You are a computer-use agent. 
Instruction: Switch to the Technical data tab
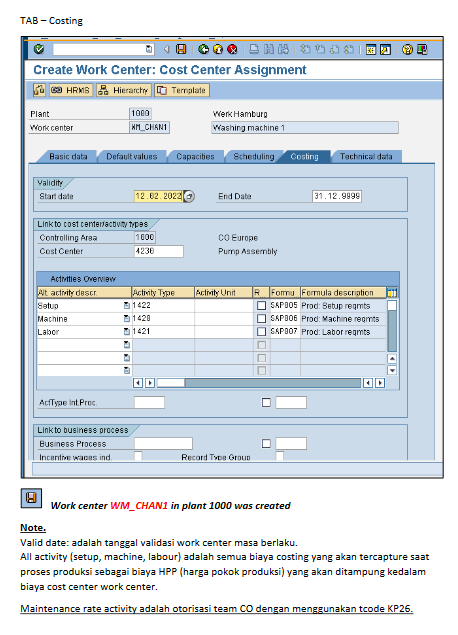pyautogui.click(x=366, y=156)
